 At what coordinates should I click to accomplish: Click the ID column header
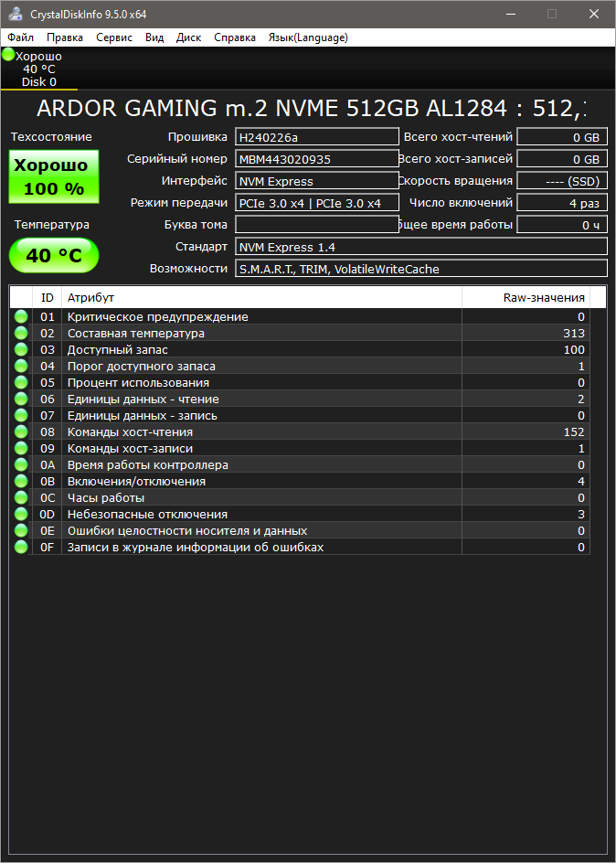click(x=48, y=298)
